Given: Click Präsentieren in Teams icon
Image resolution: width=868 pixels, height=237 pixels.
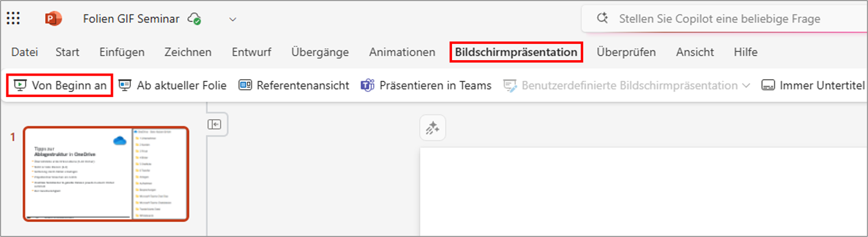Looking at the screenshot, I should [x=367, y=86].
